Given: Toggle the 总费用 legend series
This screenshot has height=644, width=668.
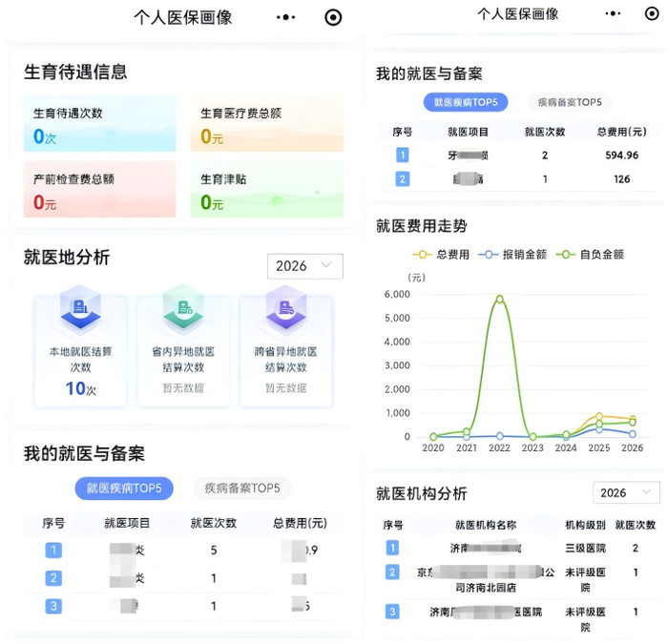Looking at the screenshot, I should click(441, 255).
